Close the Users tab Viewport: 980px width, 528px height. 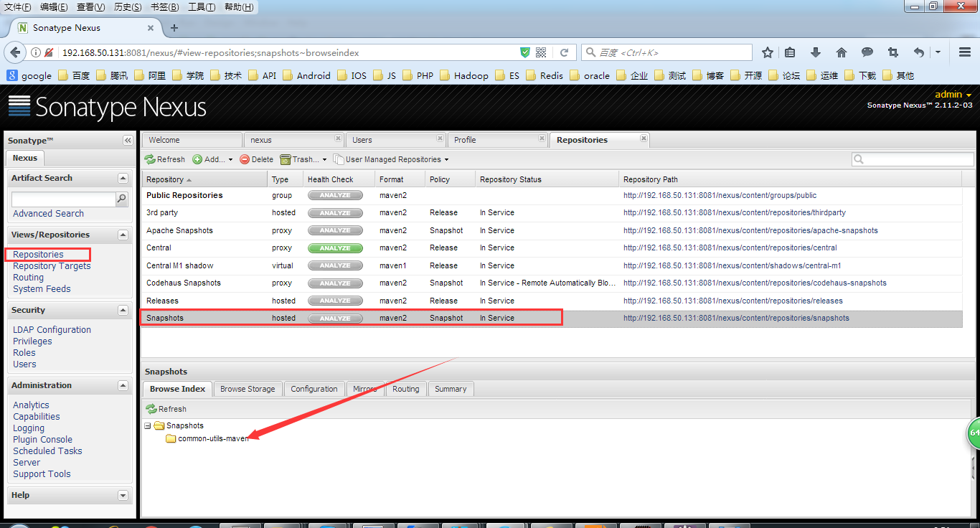click(x=440, y=138)
